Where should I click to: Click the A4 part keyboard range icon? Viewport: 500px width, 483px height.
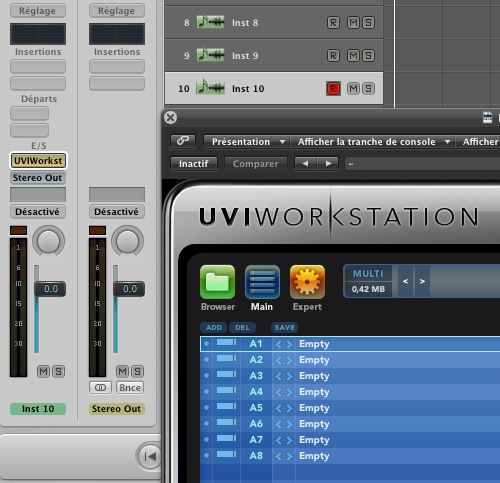point(226,390)
